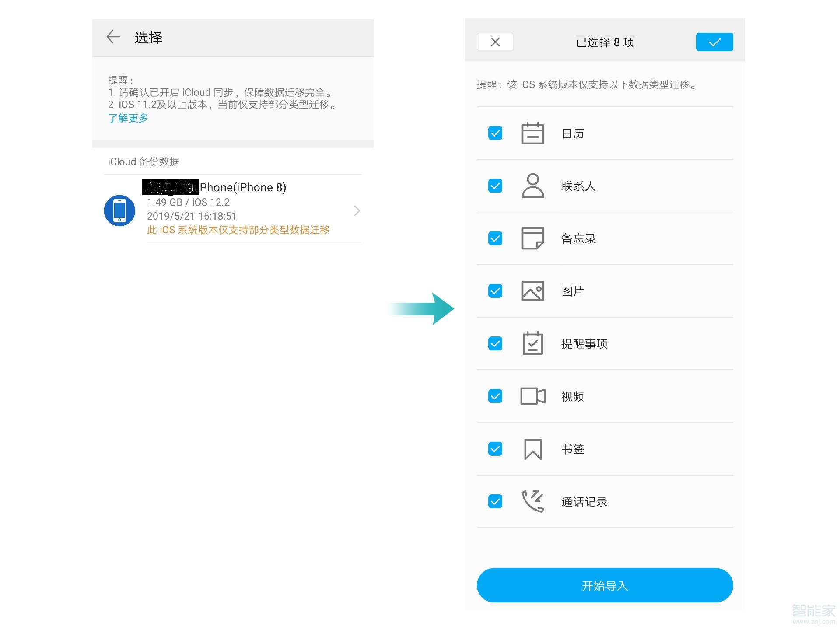The height and width of the screenshot is (630, 840).
Task: Click the note icon for 备忘录
Action: (x=533, y=238)
